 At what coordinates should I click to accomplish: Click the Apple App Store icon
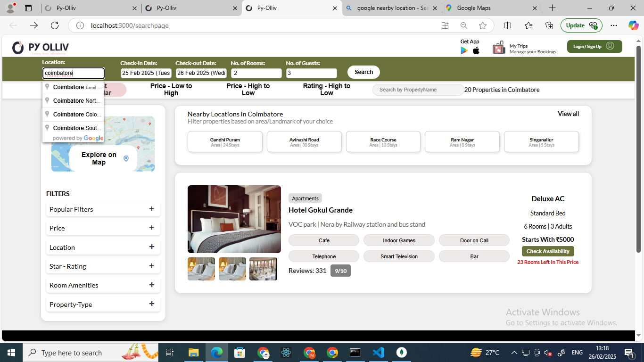click(476, 50)
